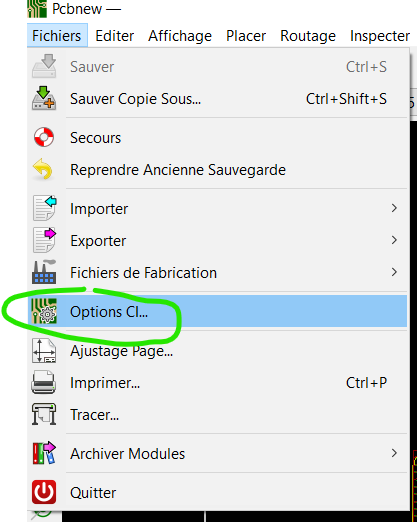This screenshot has width=417, height=522.
Task: Expand the Exporter submenu chevron
Action: pos(394,240)
